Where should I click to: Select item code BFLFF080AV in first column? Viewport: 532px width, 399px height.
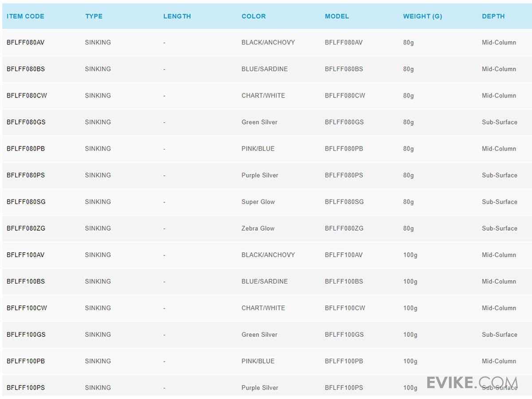[x=26, y=43]
